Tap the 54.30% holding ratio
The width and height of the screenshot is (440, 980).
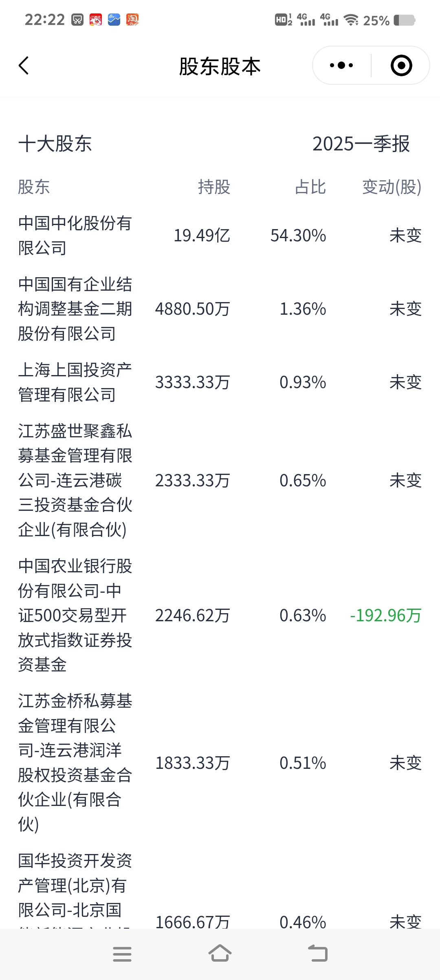(298, 236)
